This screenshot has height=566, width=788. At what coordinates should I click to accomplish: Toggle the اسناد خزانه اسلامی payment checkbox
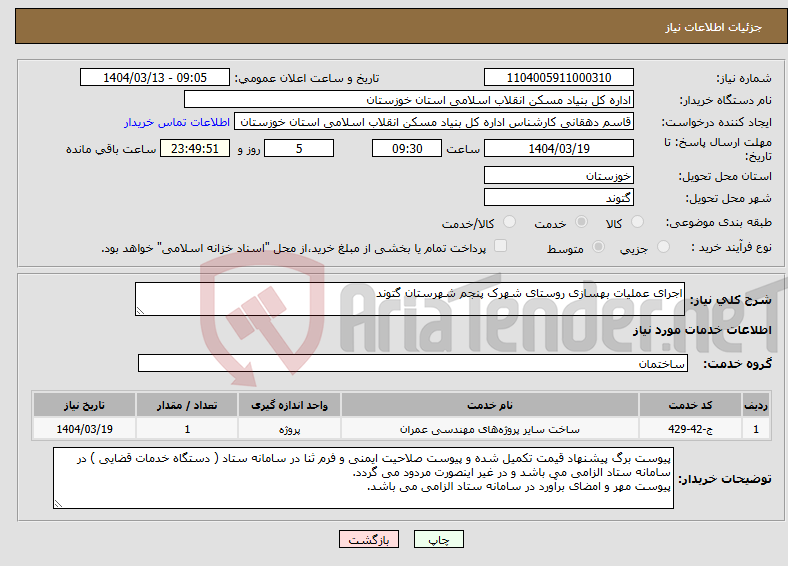tap(500, 246)
